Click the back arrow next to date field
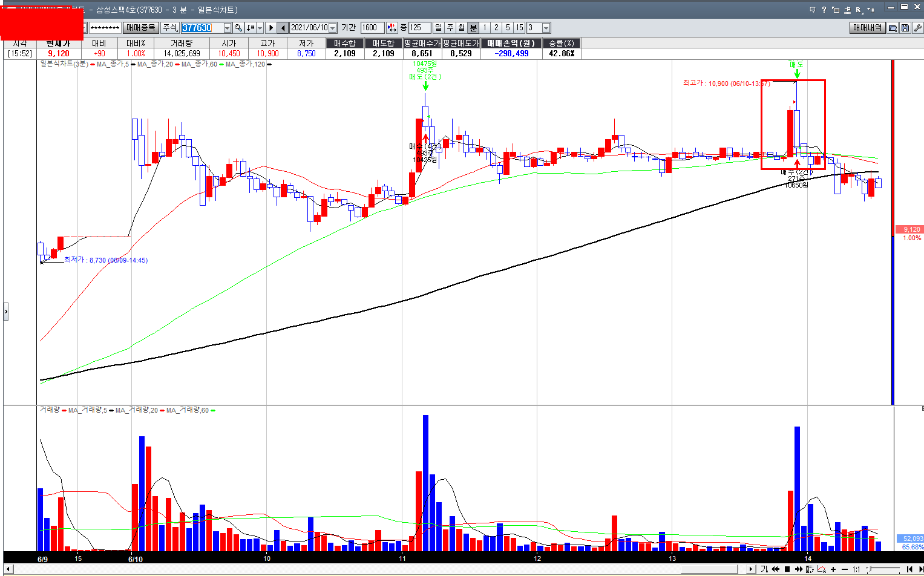The width and height of the screenshot is (924, 576). tap(283, 28)
